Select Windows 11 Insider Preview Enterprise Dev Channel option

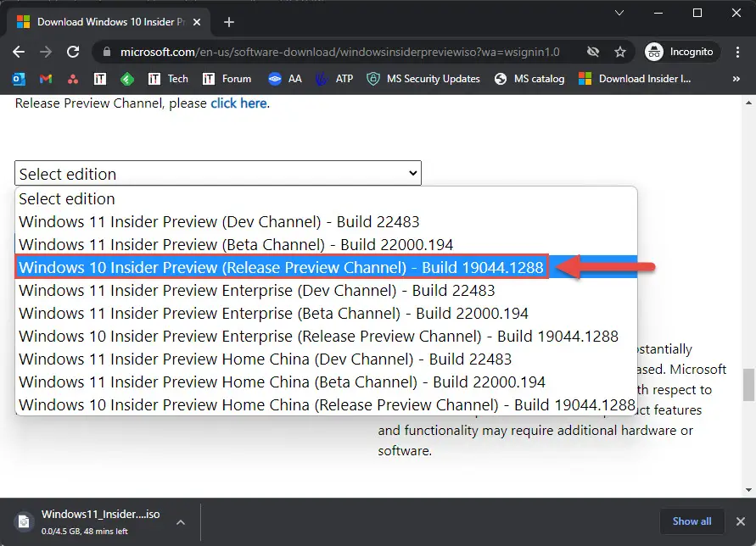pyautogui.click(x=326, y=291)
